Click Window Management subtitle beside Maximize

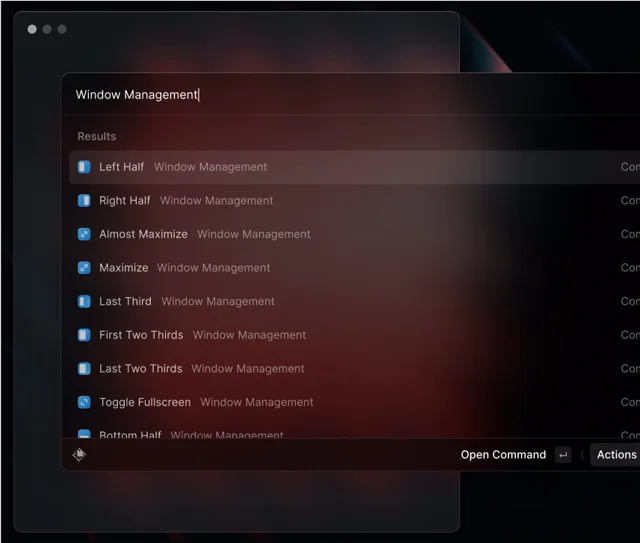coord(213,268)
